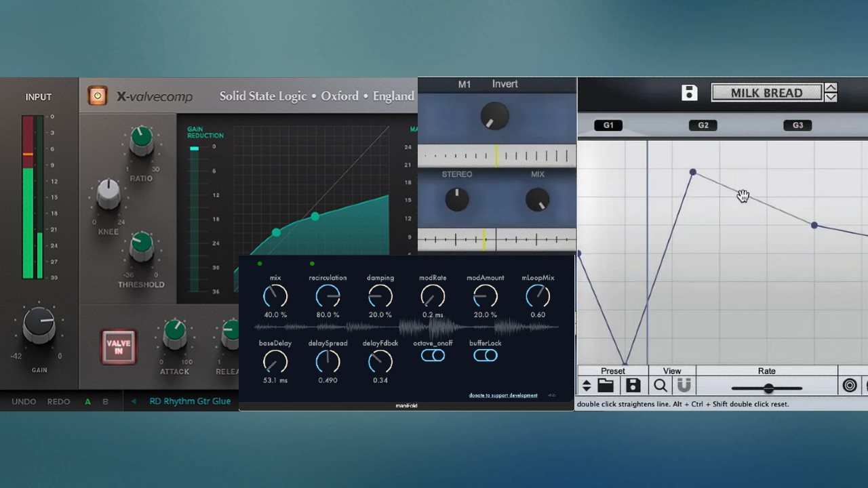Click the delayFdbck knob
Image resolution: width=868 pixels, height=488 pixels.
tap(380, 362)
